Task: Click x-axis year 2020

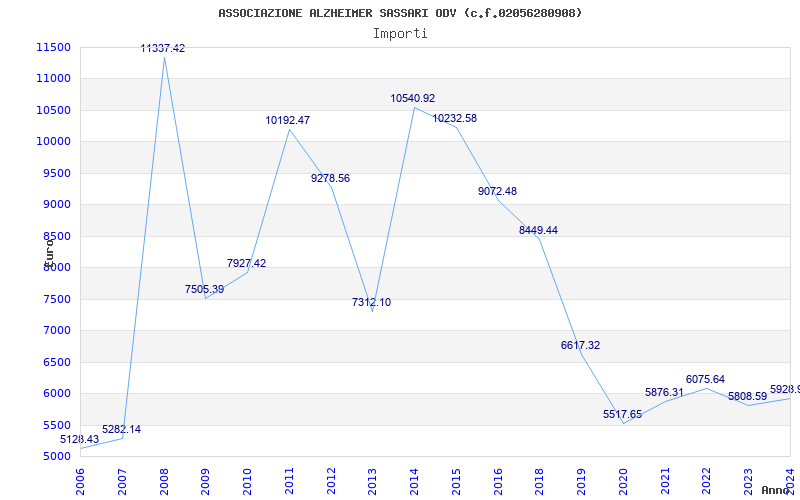Action: (623, 482)
